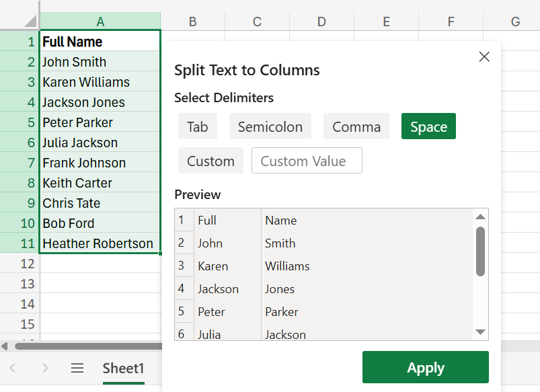Viewport: 540px width, 392px height.
Task: Click the Custom Value input field
Action: coord(307,161)
